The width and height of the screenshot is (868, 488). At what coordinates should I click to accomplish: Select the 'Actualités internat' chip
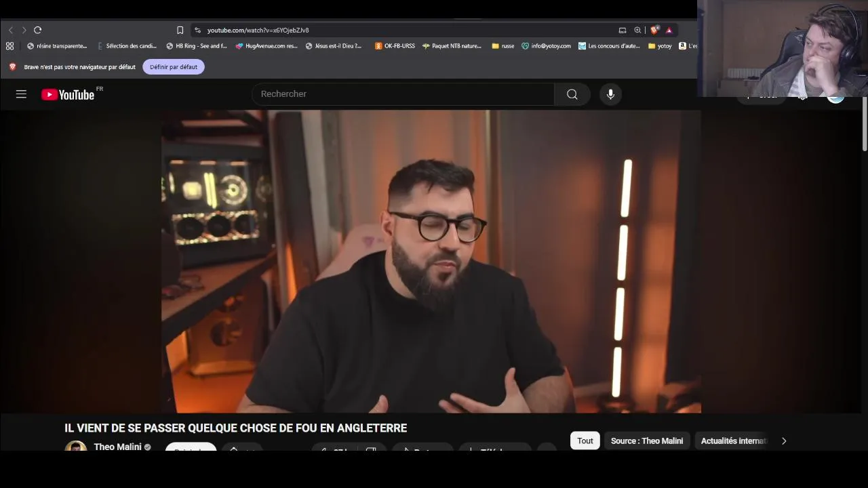[x=733, y=441]
